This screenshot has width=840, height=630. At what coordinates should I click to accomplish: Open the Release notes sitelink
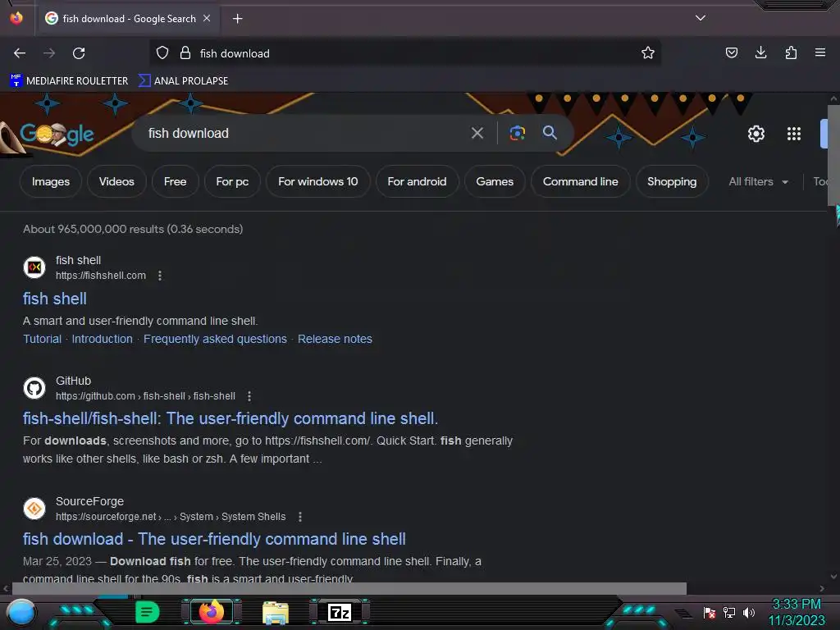pyautogui.click(x=335, y=339)
